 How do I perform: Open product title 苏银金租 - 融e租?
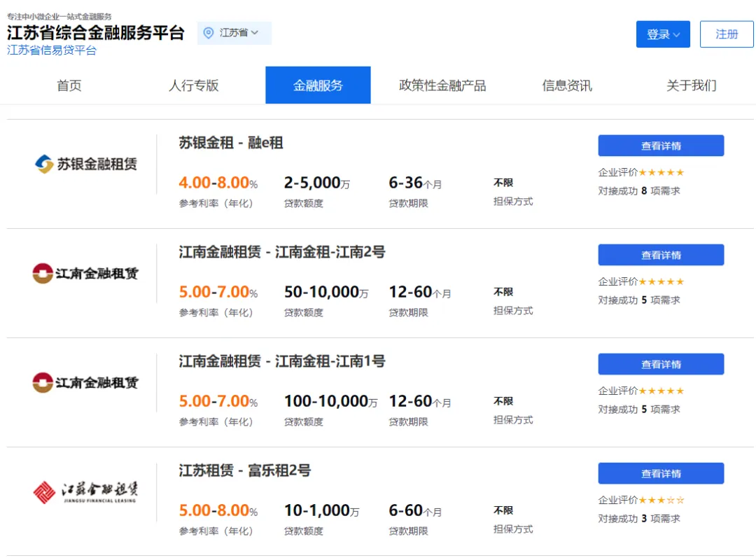click(x=231, y=143)
